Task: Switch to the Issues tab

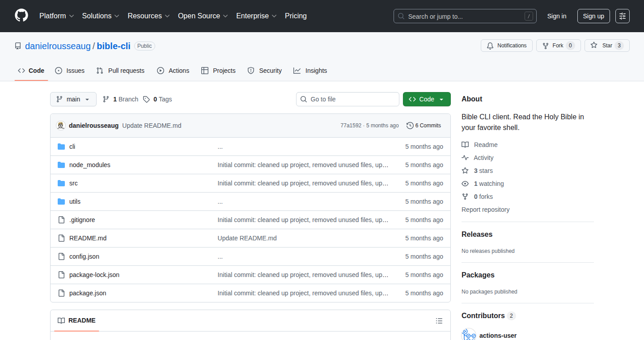Action: pos(70,71)
